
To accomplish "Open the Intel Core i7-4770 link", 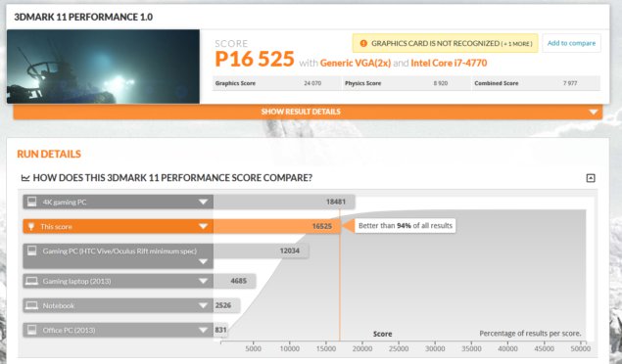I will point(449,63).
